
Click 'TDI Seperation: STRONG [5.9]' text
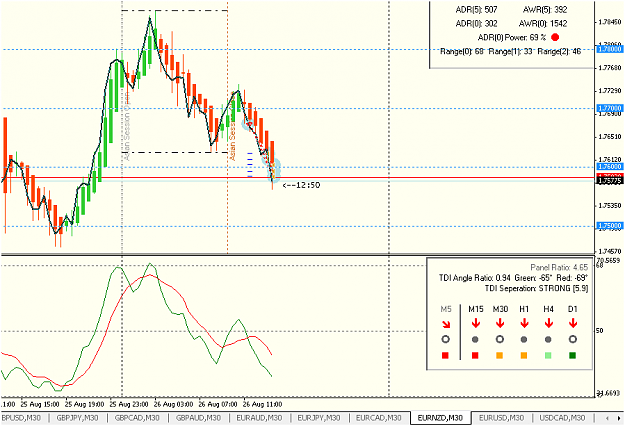[536, 288]
